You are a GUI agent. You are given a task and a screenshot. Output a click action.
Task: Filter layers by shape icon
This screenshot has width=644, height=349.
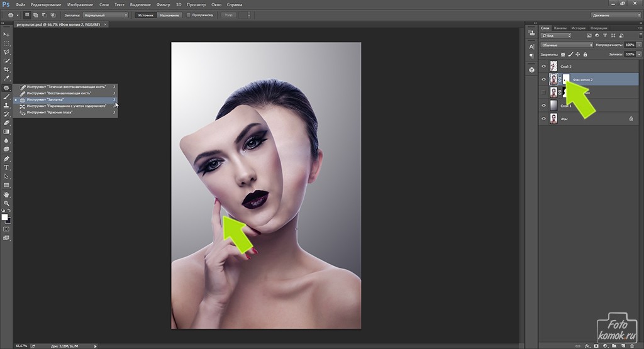(x=613, y=36)
